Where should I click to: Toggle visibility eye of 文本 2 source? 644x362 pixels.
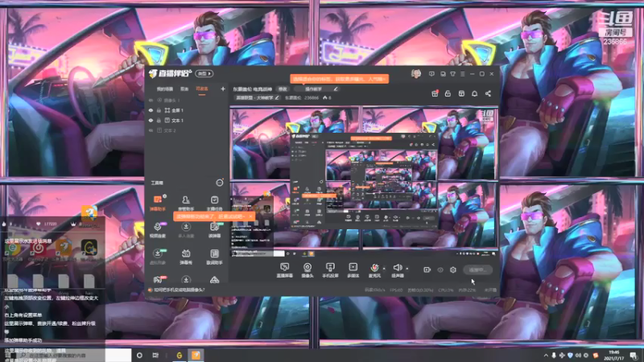(151, 130)
